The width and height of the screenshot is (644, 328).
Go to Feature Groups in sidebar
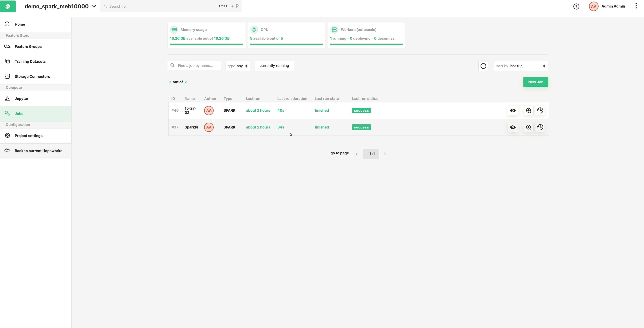[28, 47]
